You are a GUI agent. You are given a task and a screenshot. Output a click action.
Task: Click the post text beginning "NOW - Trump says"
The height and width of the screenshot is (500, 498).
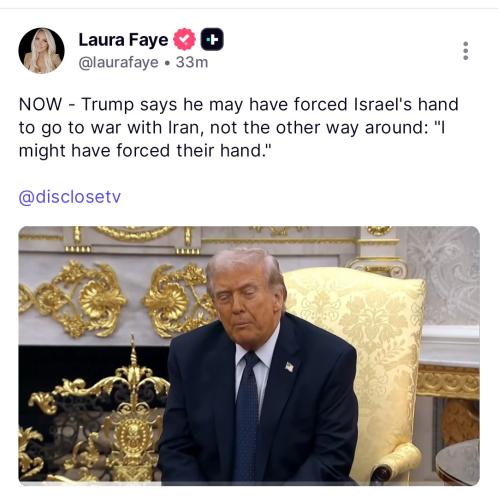239,127
